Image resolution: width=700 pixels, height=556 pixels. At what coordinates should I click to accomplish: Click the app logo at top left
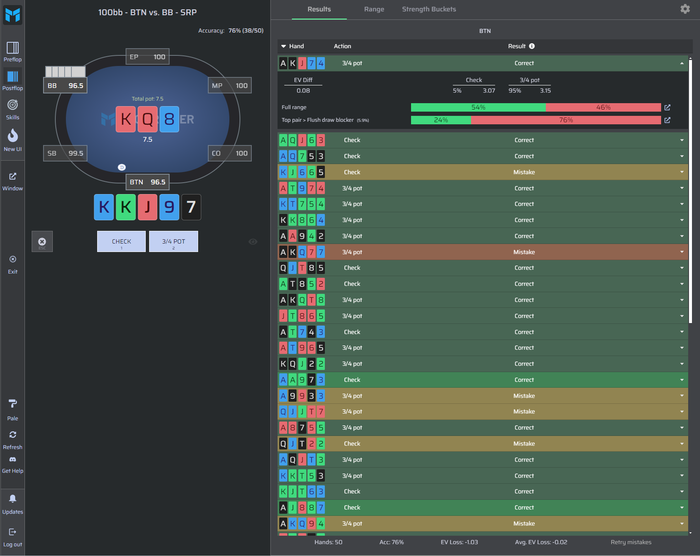click(x=12, y=15)
